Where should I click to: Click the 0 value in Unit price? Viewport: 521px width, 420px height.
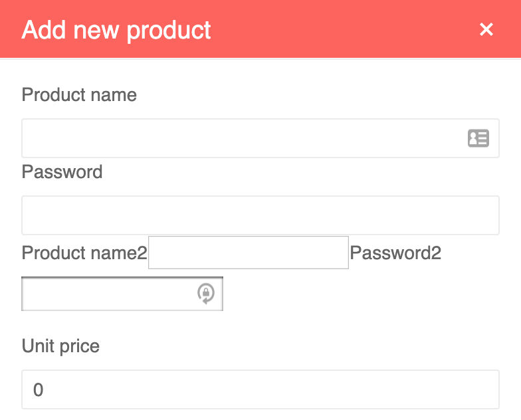pos(38,390)
